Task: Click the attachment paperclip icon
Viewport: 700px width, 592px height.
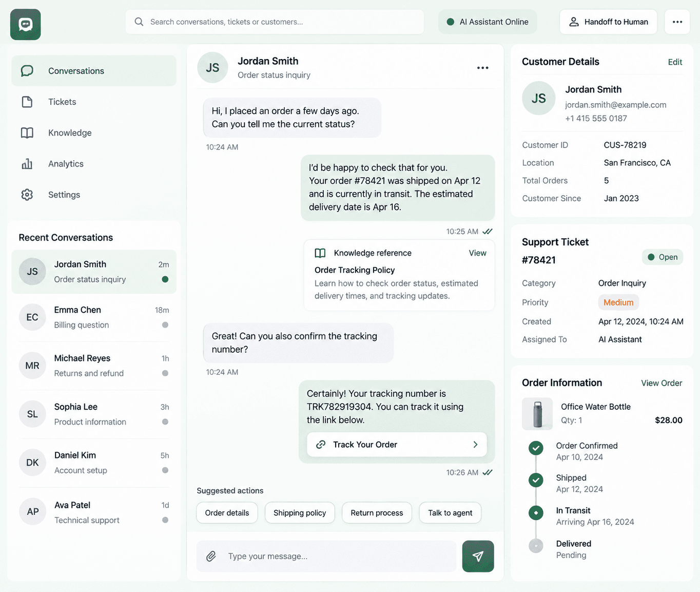Action: click(x=211, y=556)
